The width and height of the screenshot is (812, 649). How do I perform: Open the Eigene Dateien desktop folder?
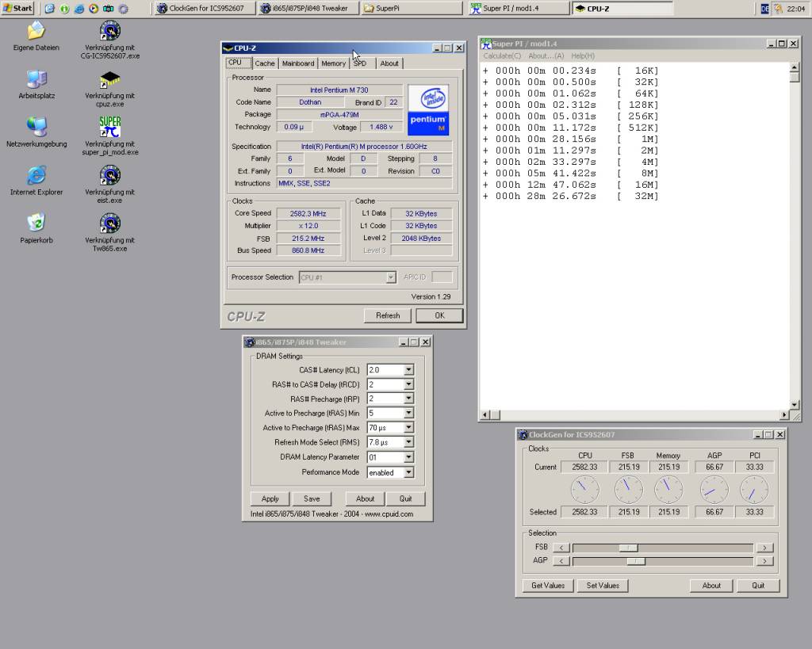(x=36, y=32)
